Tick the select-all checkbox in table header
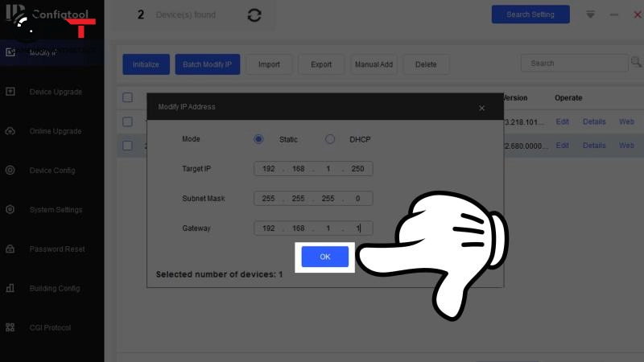This screenshot has height=362, width=644. (127, 97)
